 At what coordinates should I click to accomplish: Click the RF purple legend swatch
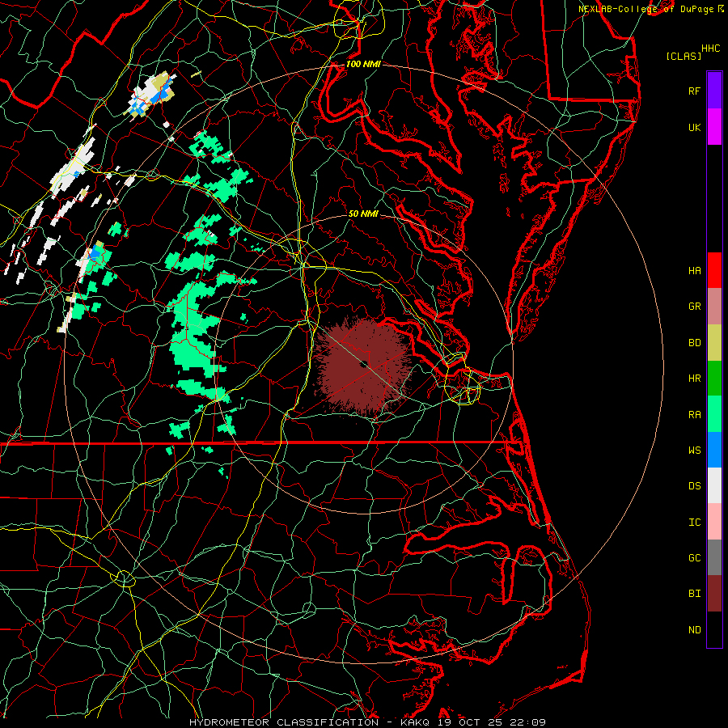tap(714, 91)
